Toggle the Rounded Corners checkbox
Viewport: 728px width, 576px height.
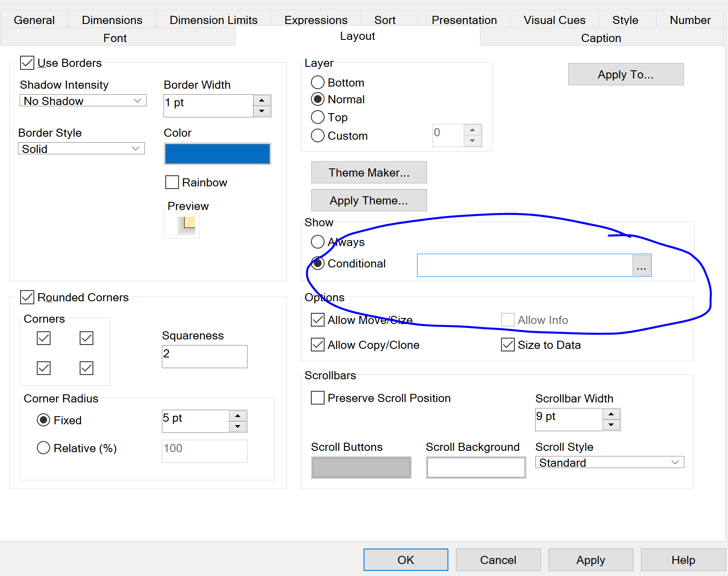[x=27, y=297]
